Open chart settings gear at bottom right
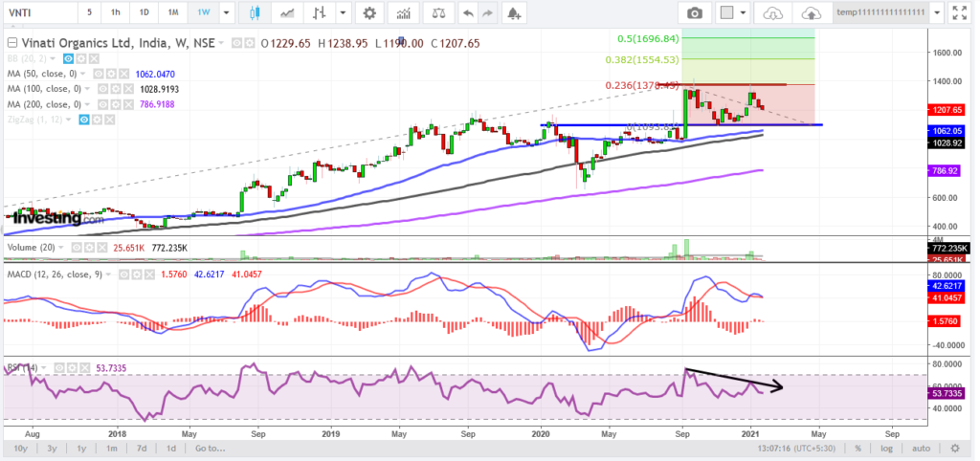Viewport: 980px width, 461px height. point(955,448)
